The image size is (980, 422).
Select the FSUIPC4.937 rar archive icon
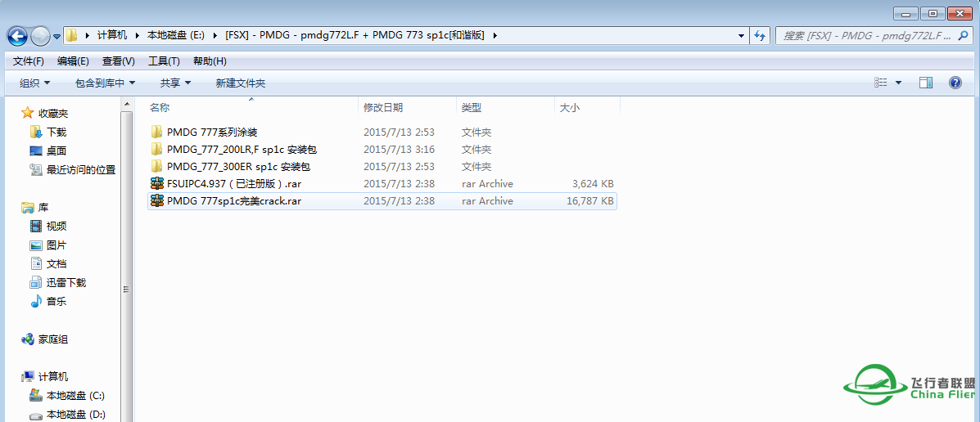pyautogui.click(x=157, y=183)
